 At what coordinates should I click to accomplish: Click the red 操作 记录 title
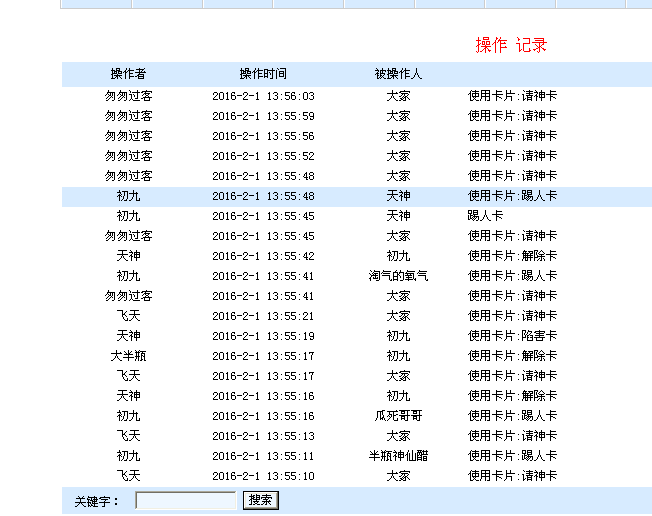click(511, 45)
